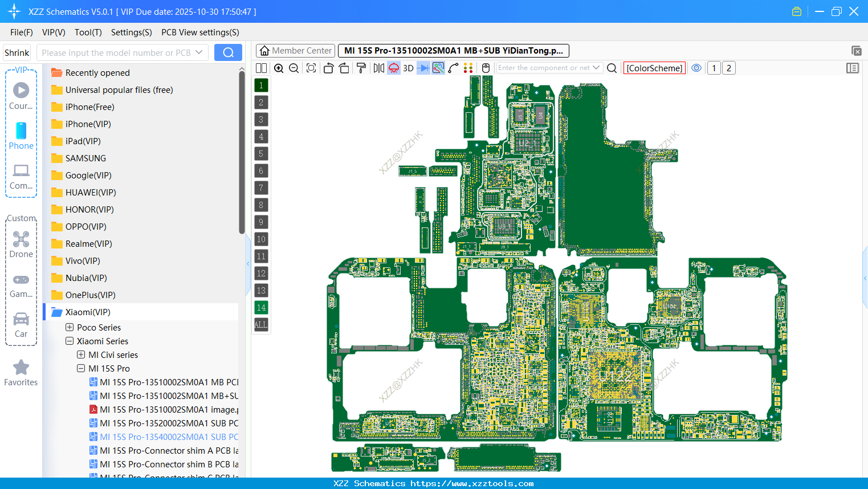Select the curved wire route tool
The width and height of the screenshot is (868, 489).
(453, 68)
